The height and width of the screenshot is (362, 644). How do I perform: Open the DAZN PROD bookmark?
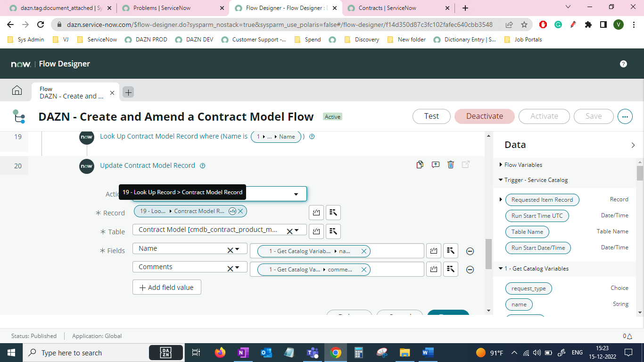click(x=146, y=40)
